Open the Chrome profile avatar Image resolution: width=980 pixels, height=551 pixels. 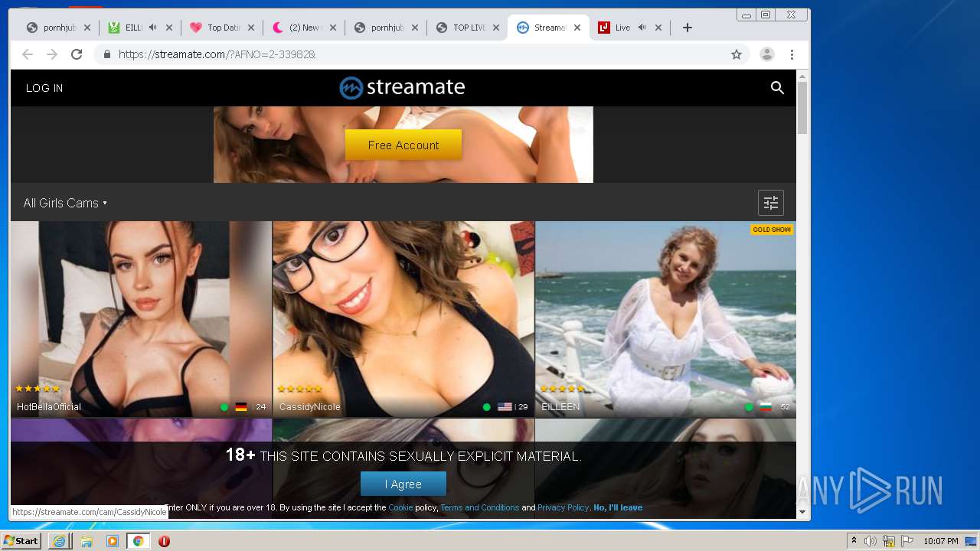tap(766, 54)
